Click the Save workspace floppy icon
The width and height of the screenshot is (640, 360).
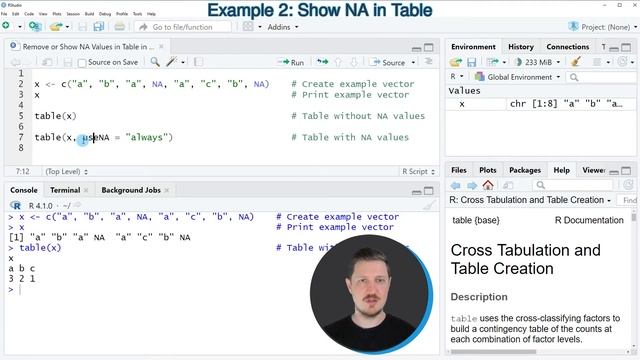(472, 62)
